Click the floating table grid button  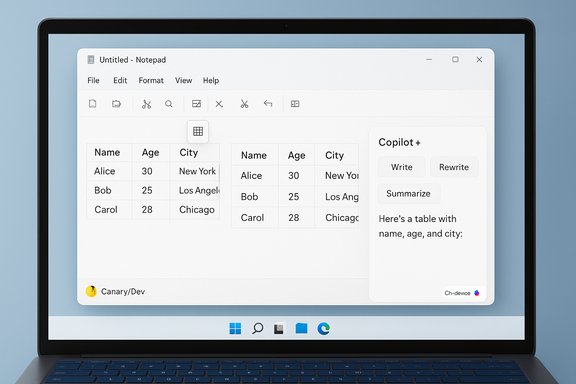198,131
